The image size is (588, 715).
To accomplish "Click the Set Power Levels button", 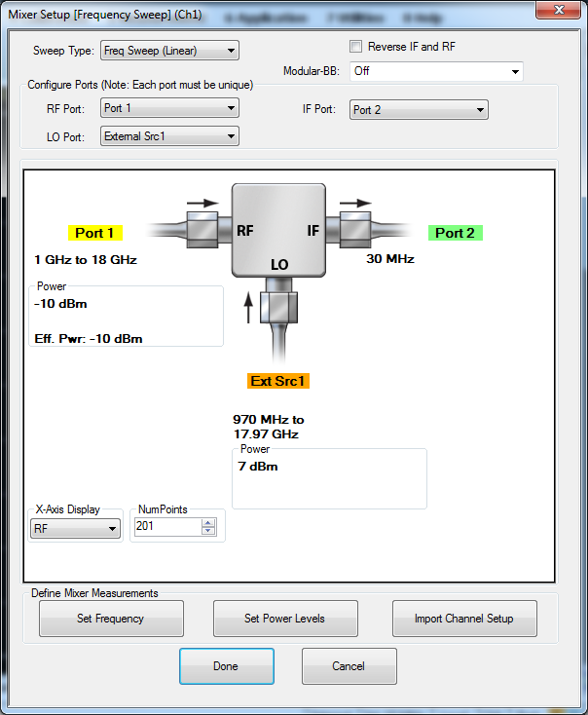I will [x=285, y=619].
